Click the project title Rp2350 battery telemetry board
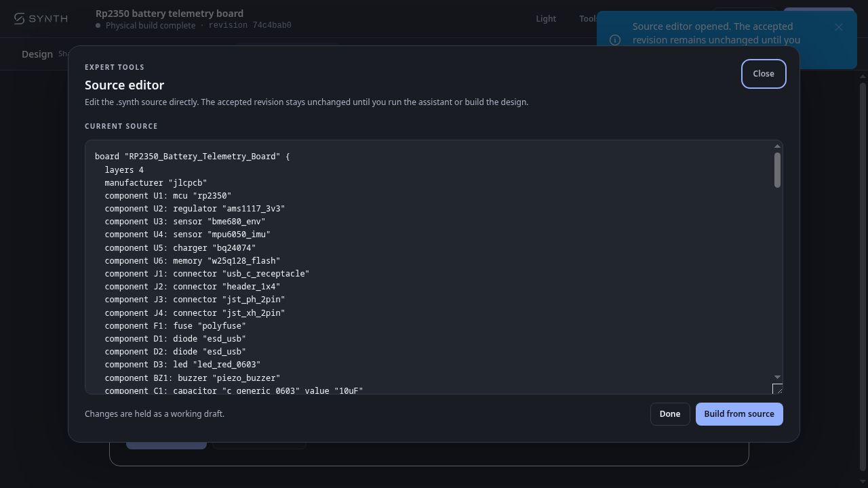 [170, 14]
